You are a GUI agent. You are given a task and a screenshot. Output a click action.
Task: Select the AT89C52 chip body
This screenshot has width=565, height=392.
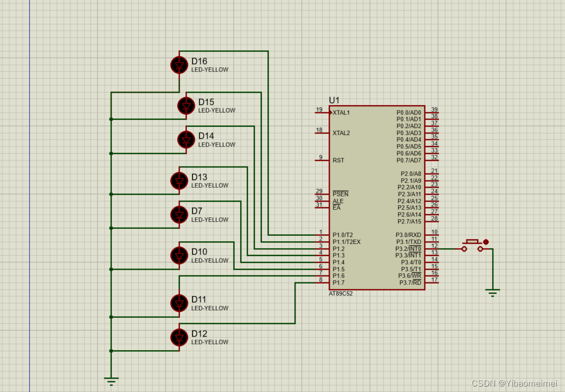[377, 197]
